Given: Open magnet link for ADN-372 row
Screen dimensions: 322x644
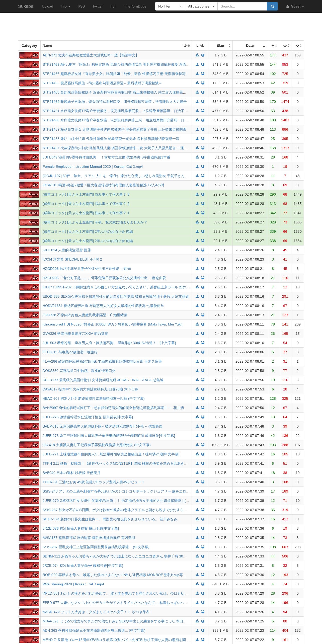Looking at the screenshot, I should [203, 55].
